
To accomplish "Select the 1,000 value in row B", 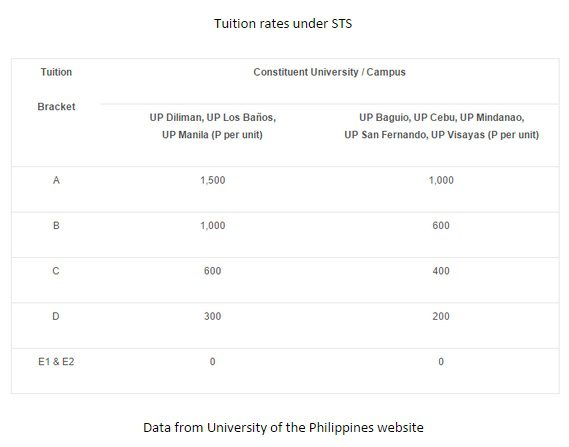I will tap(213, 226).
